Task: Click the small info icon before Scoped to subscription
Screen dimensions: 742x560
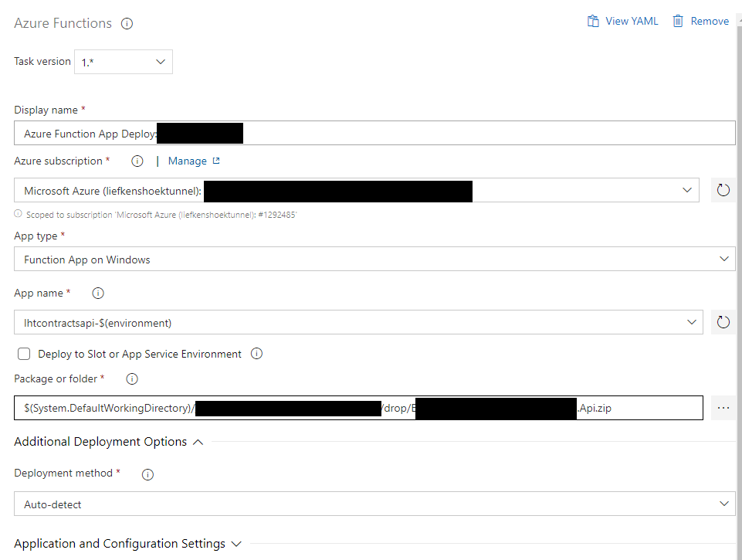Action: click(x=18, y=213)
